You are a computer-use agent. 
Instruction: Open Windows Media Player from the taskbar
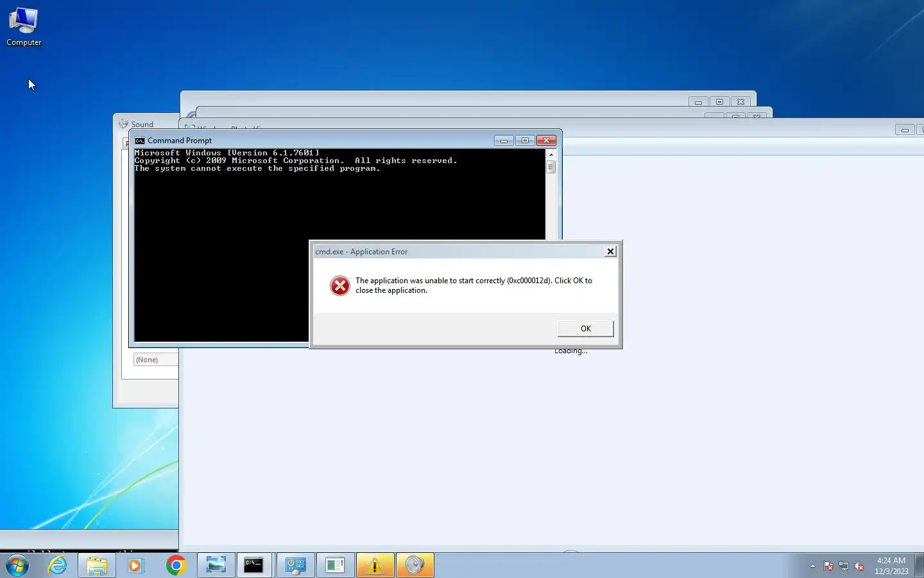tap(135, 565)
